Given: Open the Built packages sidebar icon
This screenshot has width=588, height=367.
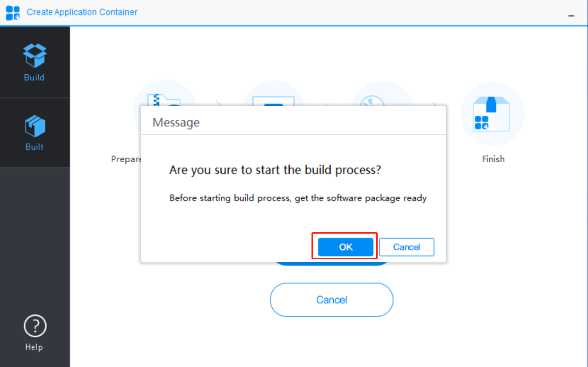Looking at the screenshot, I should tap(35, 127).
